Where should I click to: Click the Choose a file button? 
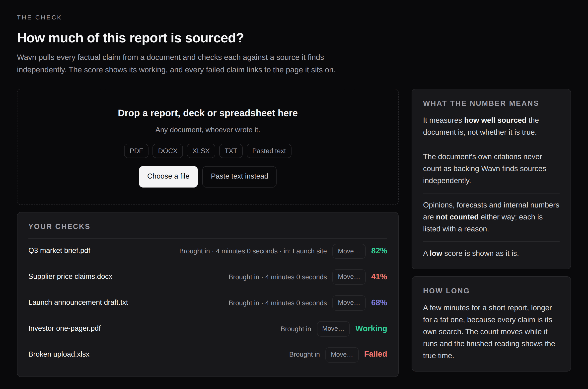[x=168, y=177]
